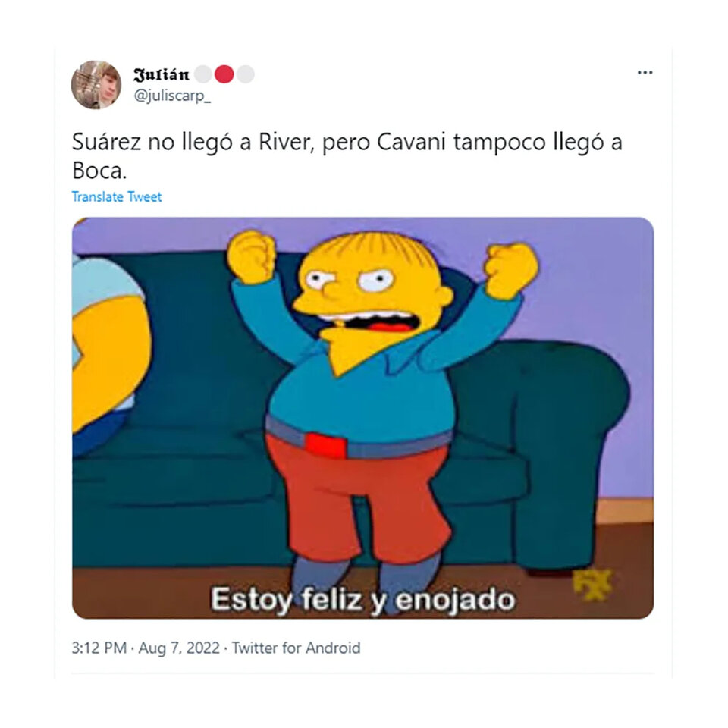
Task: Click the word Suárez in the tweet text
Action: [x=106, y=142]
